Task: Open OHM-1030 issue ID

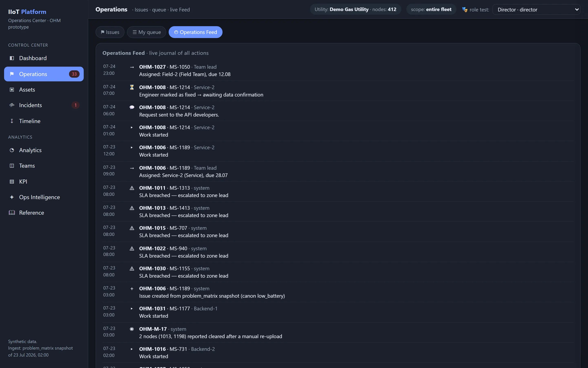Action: [152, 268]
